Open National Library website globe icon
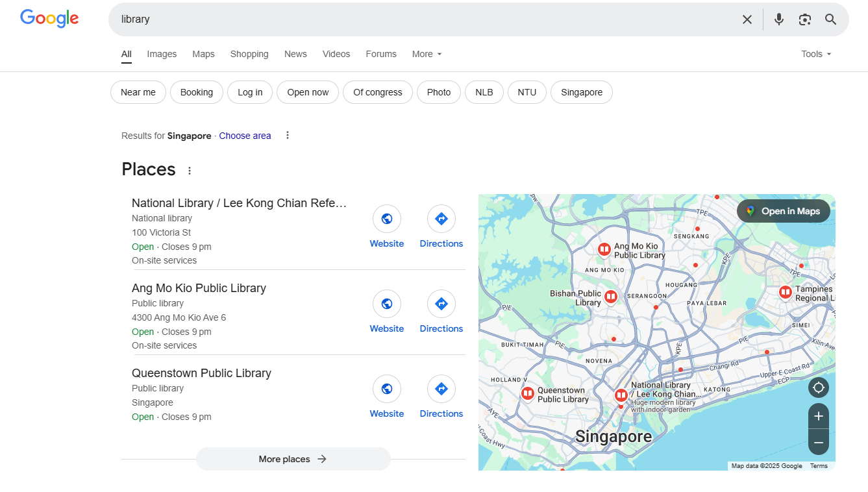The image size is (868, 492). [x=387, y=219]
